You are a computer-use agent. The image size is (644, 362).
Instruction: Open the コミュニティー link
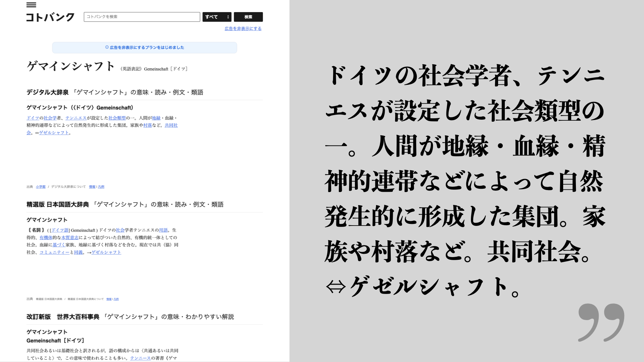click(54, 252)
